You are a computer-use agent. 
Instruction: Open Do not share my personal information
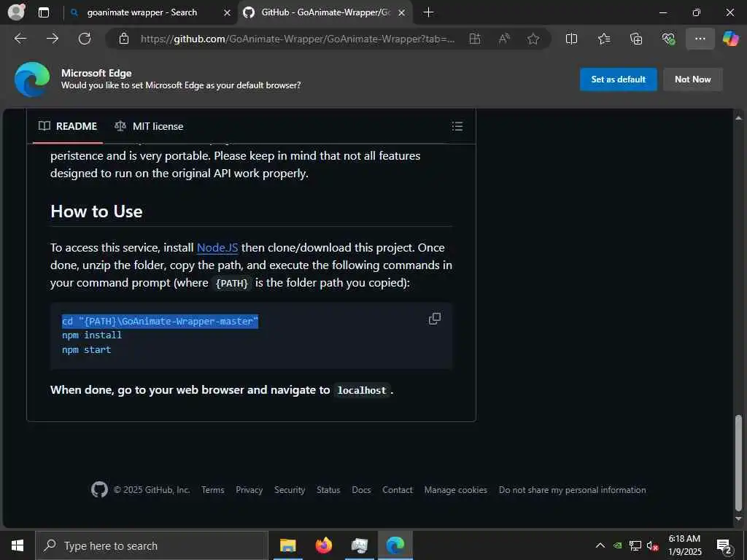(572, 490)
